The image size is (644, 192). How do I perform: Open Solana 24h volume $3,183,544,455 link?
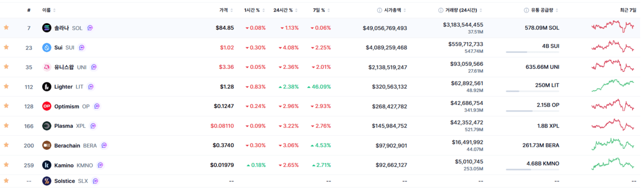click(463, 24)
